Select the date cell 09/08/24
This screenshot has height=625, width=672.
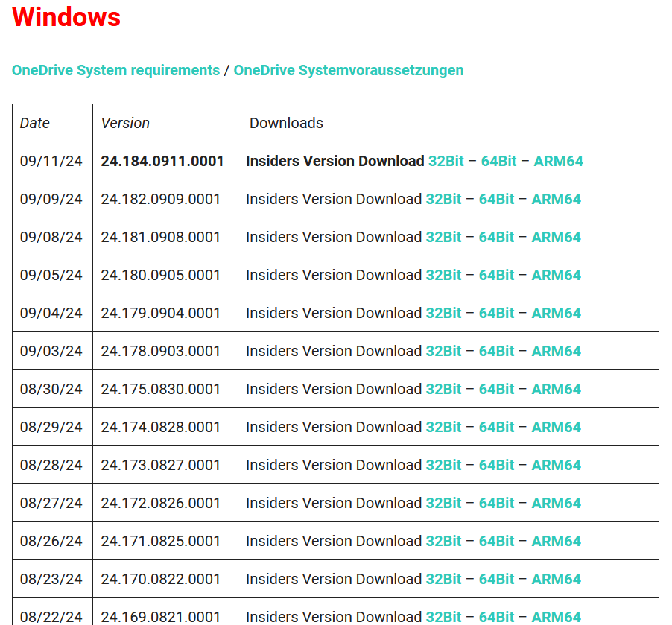pos(51,237)
